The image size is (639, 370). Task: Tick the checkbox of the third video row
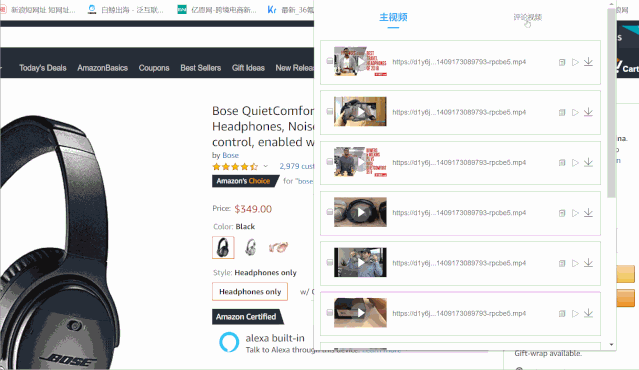tap(329, 162)
